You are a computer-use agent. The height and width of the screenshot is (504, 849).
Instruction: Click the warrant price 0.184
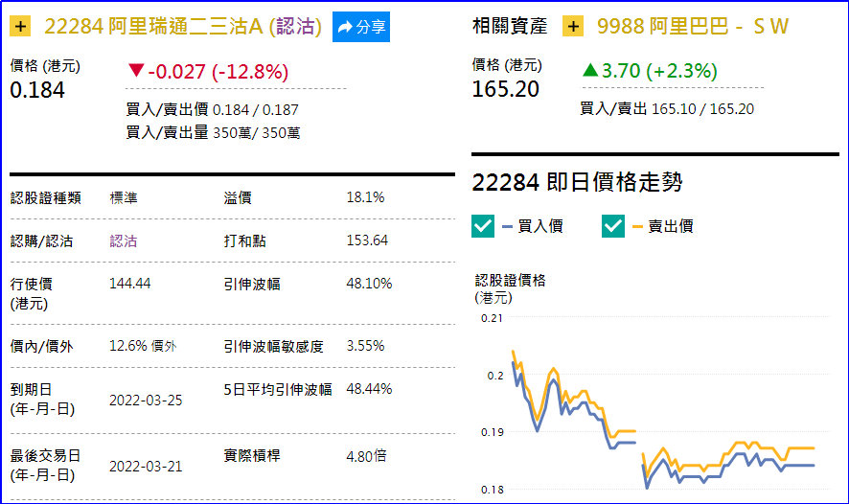(37, 90)
